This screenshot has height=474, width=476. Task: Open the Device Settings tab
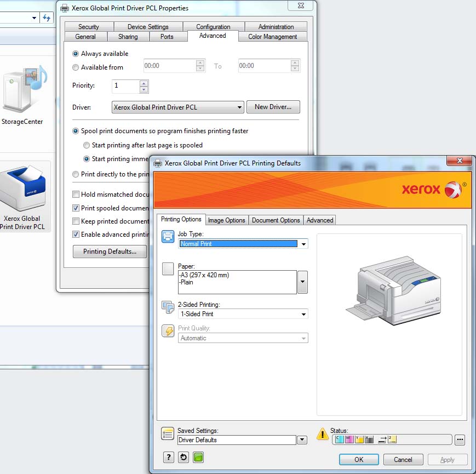[x=148, y=27]
